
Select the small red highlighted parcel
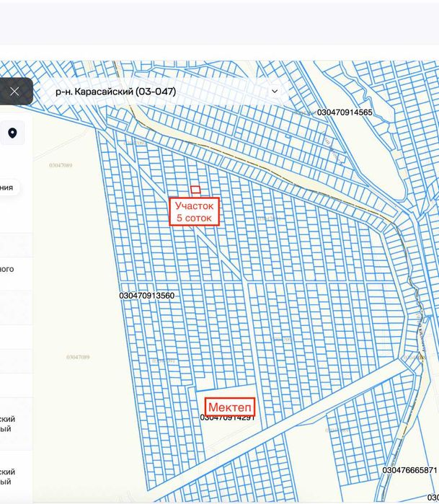(195, 190)
